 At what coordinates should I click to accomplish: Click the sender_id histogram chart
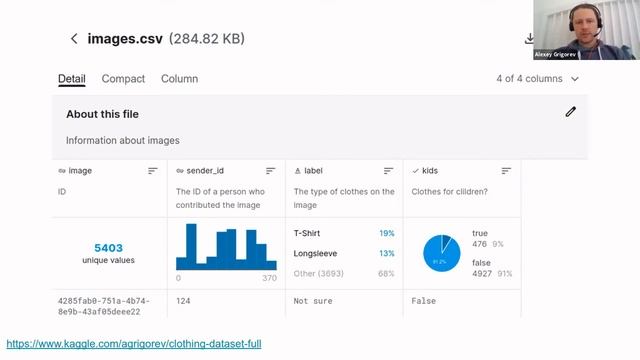[226, 247]
